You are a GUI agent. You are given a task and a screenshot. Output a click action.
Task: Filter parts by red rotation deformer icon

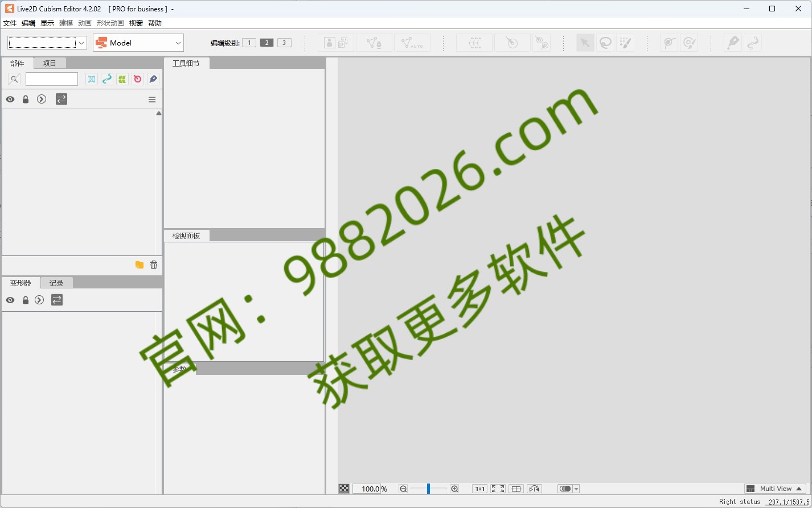[x=138, y=79]
